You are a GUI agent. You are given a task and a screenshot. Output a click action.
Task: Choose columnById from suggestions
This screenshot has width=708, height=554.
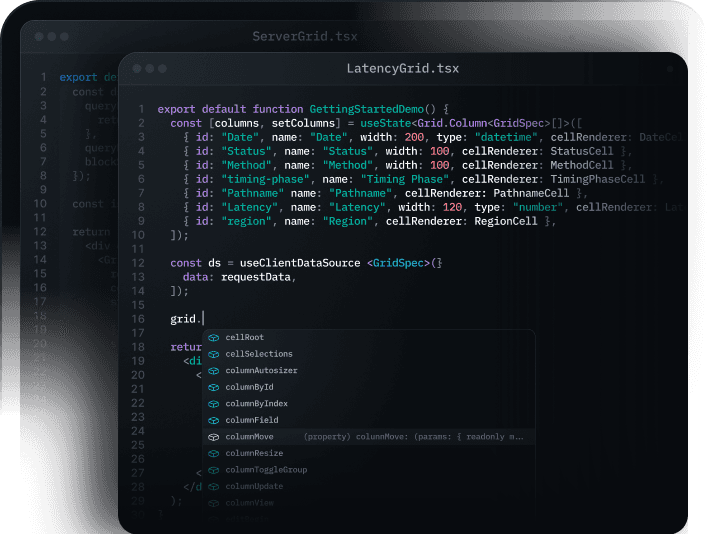[369, 387]
